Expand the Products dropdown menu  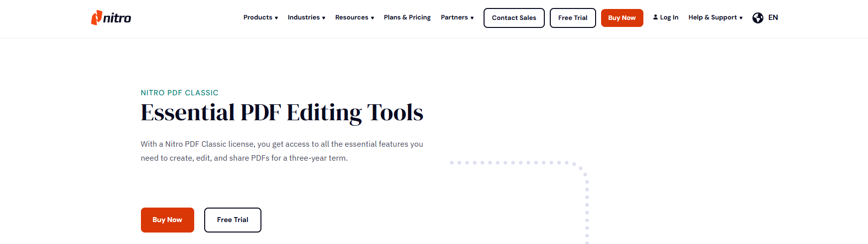(260, 17)
